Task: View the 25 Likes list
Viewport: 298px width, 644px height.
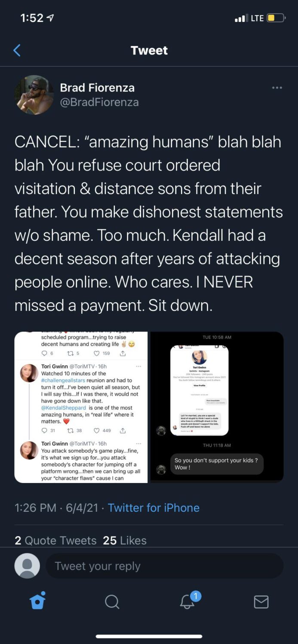Action: coord(125,541)
